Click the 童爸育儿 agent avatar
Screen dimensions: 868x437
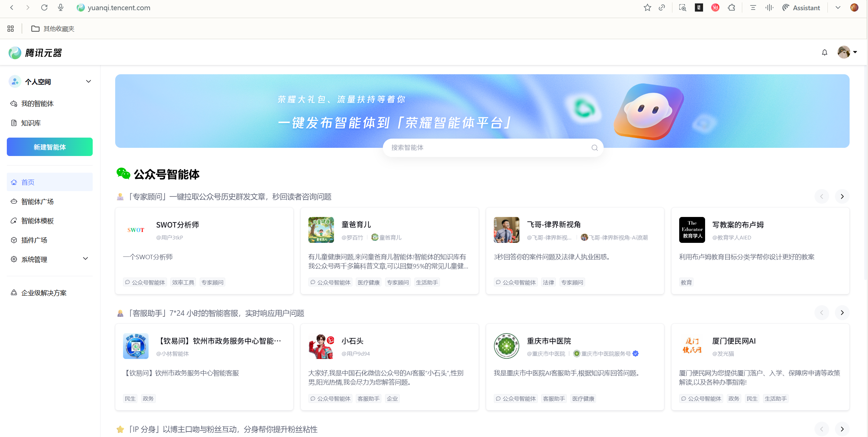click(x=321, y=230)
